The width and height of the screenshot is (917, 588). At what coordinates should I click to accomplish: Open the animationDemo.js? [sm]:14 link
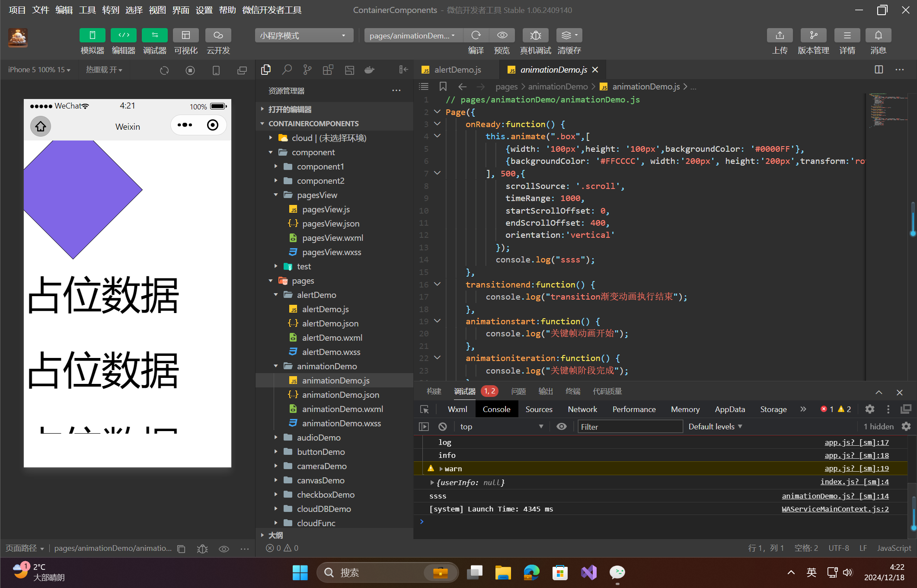tap(835, 496)
